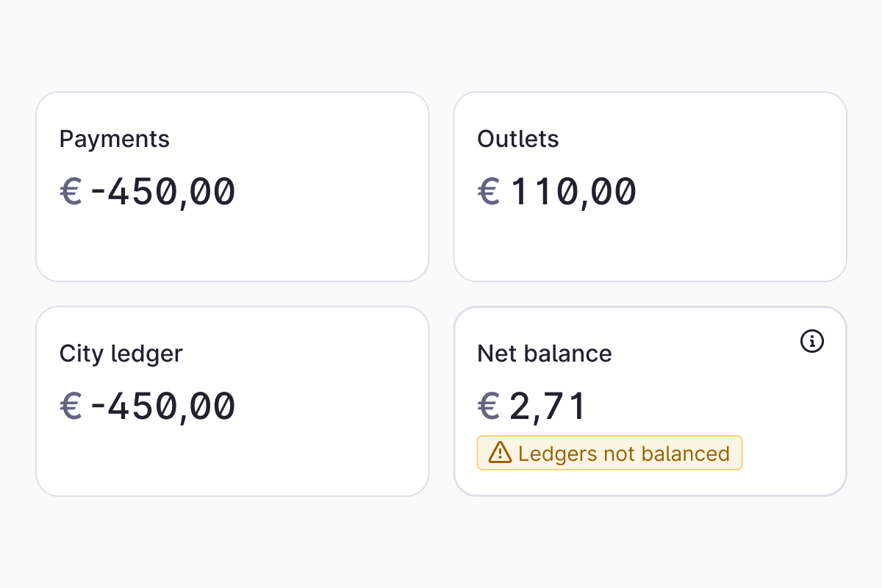
Task: Click the Payments amount -450,00
Action: (162, 191)
